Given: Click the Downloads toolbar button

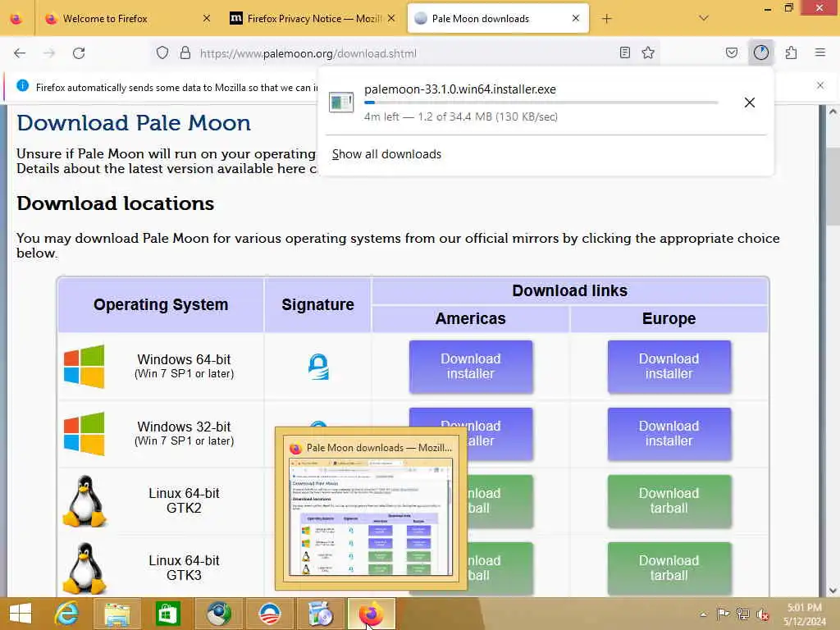Looking at the screenshot, I should pyautogui.click(x=760, y=52).
